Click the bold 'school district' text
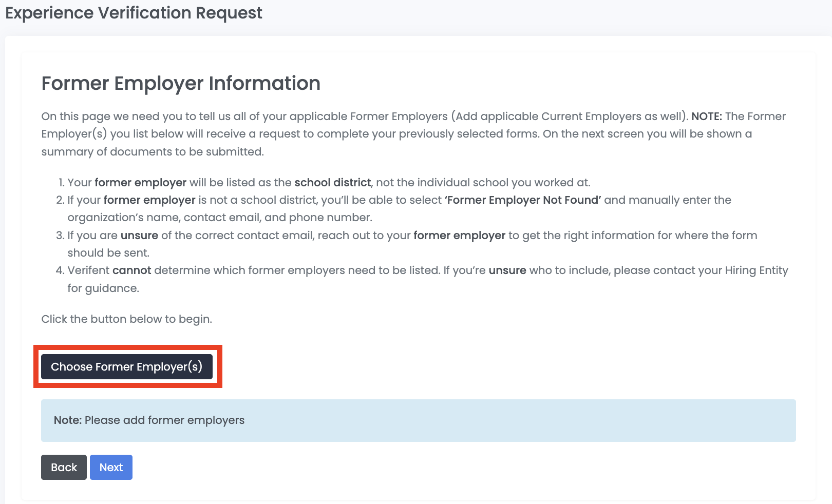The height and width of the screenshot is (504, 832). (332, 183)
